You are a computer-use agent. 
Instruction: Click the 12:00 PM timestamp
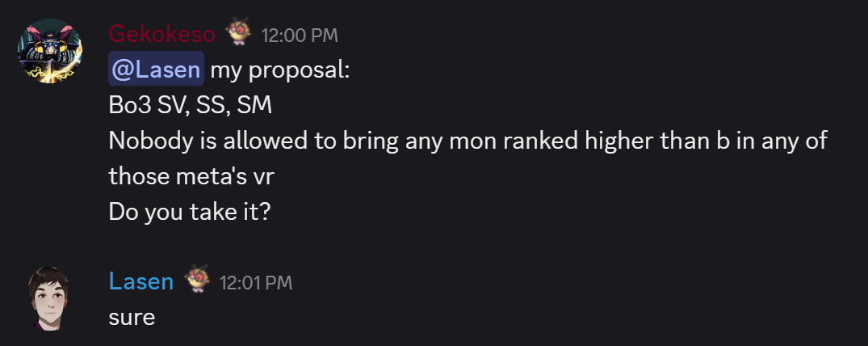point(300,36)
